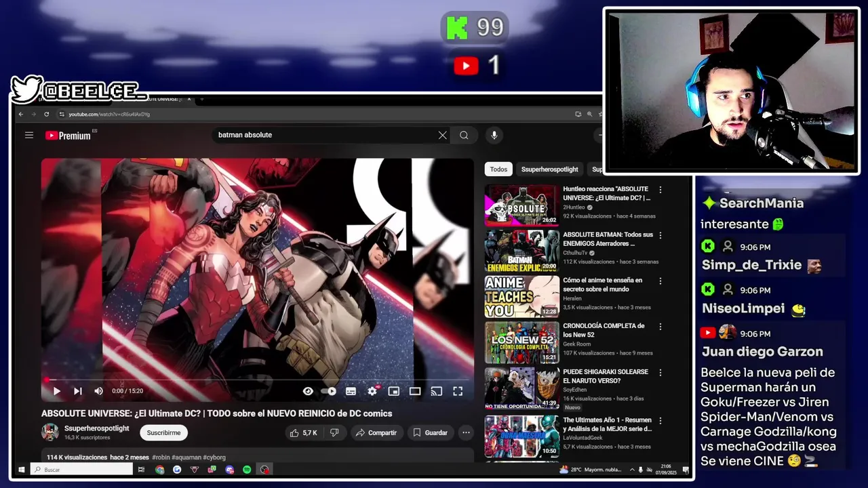
Task: Dislike the video
Action: click(x=334, y=432)
